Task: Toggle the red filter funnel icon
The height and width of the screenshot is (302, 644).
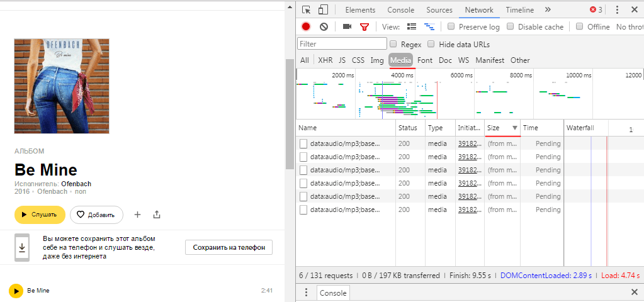Action: coord(364,27)
